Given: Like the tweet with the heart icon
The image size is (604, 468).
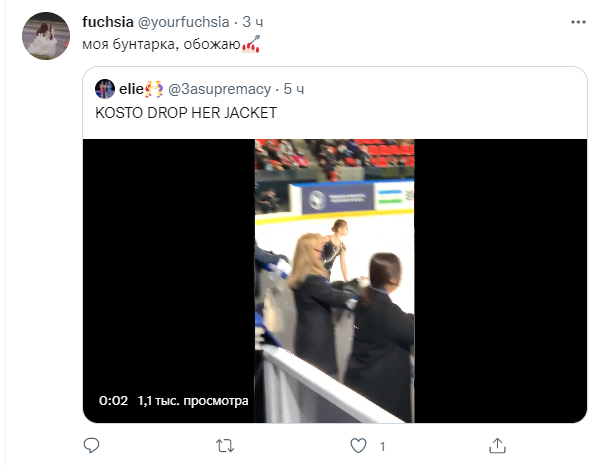Looking at the screenshot, I should pyautogui.click(x=361, y=444).
